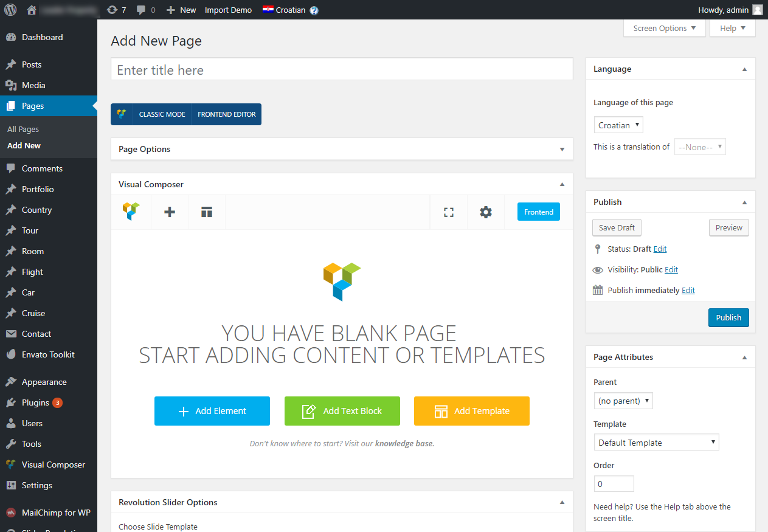Open the page language Croatian dropdown
The width and height of the screenshot is (768, 532).
pyautogui.click(x=618, y=125)
